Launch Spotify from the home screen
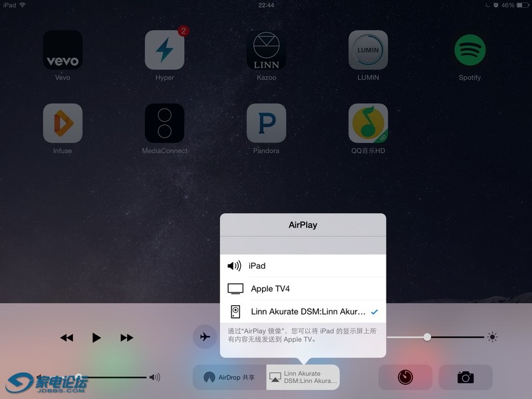 tap(469, 50)
